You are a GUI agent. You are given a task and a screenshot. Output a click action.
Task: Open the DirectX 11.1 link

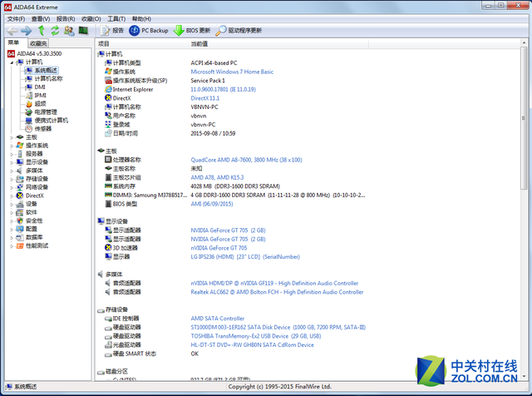tap(205, 98)
